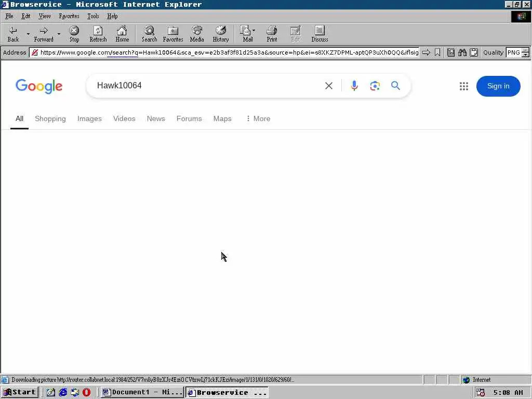
Task: Print the page using the Print button
Action: point(272,34)
